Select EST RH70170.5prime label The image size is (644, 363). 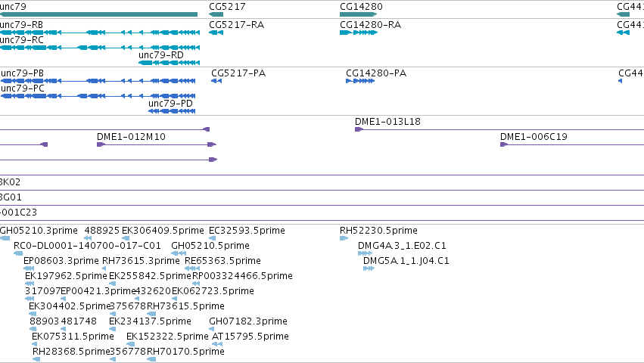click(x=185, y=352)
